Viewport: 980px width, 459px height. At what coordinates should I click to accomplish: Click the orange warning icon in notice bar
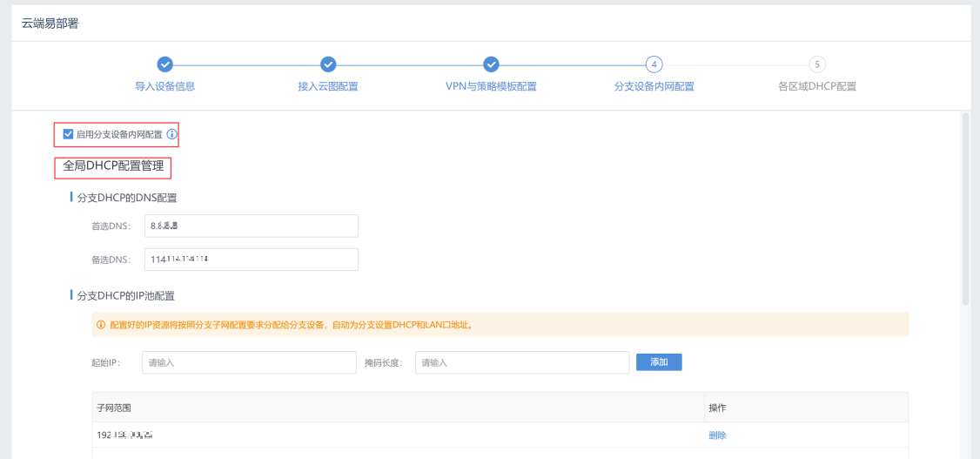[101, 325]
